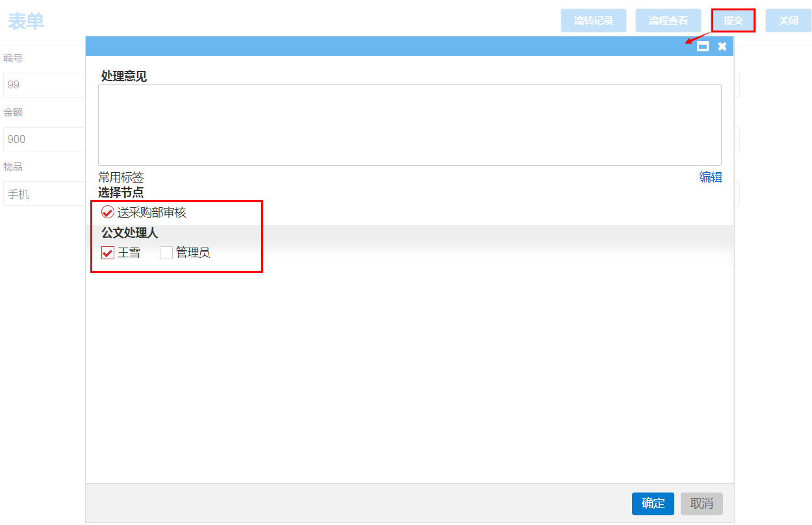Viewport: 812px width, 525px height.
Task: Click the 关闭 button in page header
Action: pyautogui.click(x=788, y=21)
